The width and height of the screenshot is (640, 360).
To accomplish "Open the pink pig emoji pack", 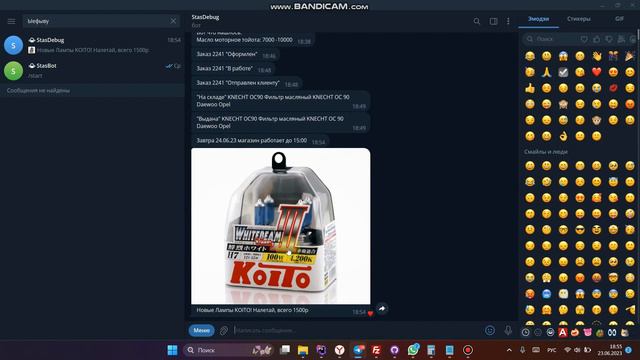I will 587,332.
